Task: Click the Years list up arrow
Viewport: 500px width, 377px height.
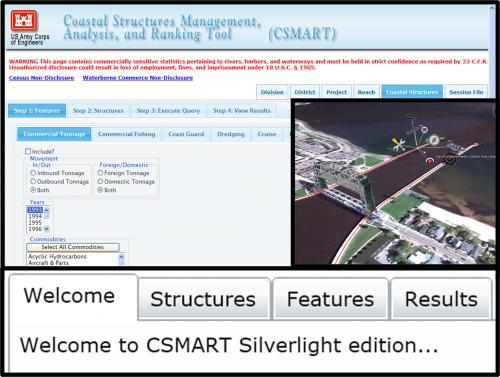Action: (x=47, y=210)
